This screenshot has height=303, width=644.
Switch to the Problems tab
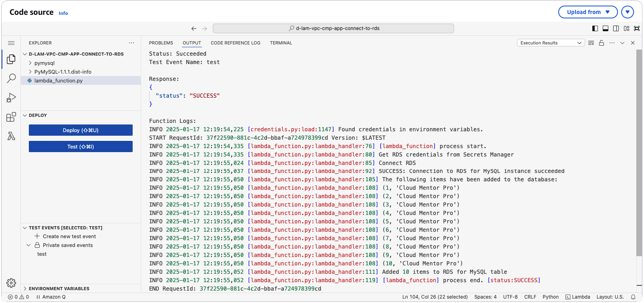point(161,43)
